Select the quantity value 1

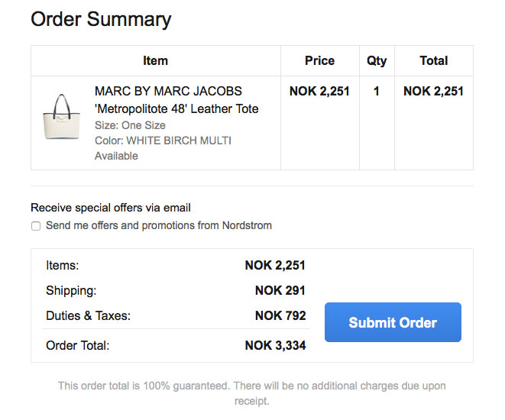376,92
